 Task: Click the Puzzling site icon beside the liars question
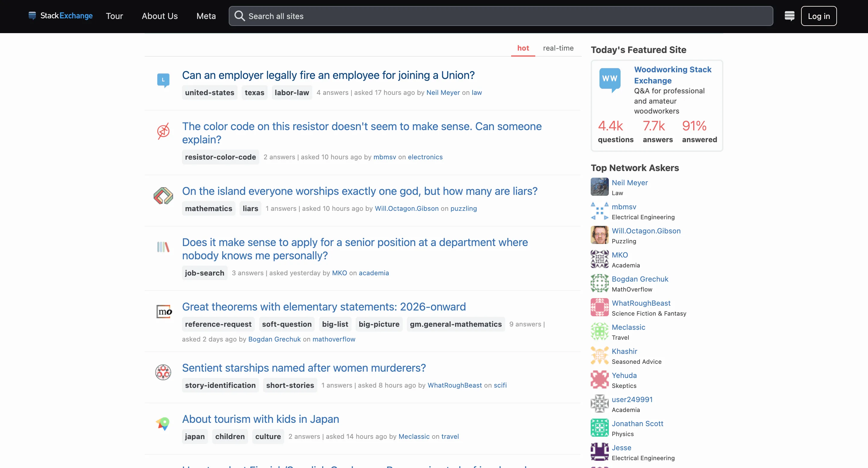pos(163,196)
